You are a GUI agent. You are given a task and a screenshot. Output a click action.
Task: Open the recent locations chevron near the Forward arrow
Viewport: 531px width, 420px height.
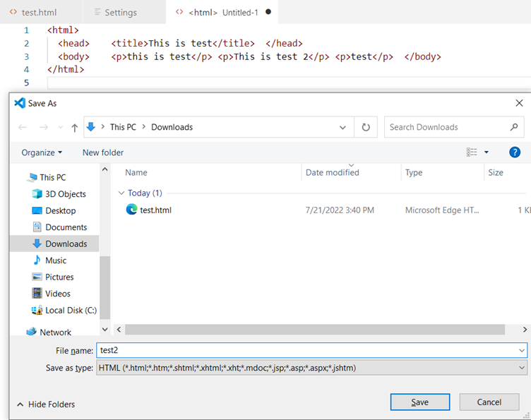click(x=60, y=128)
